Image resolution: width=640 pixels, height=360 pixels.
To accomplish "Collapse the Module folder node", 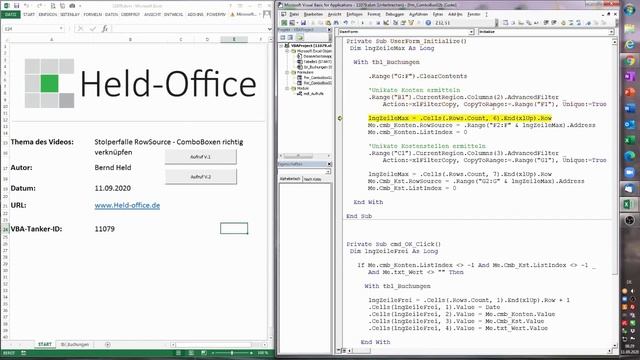I will point(287,88).
